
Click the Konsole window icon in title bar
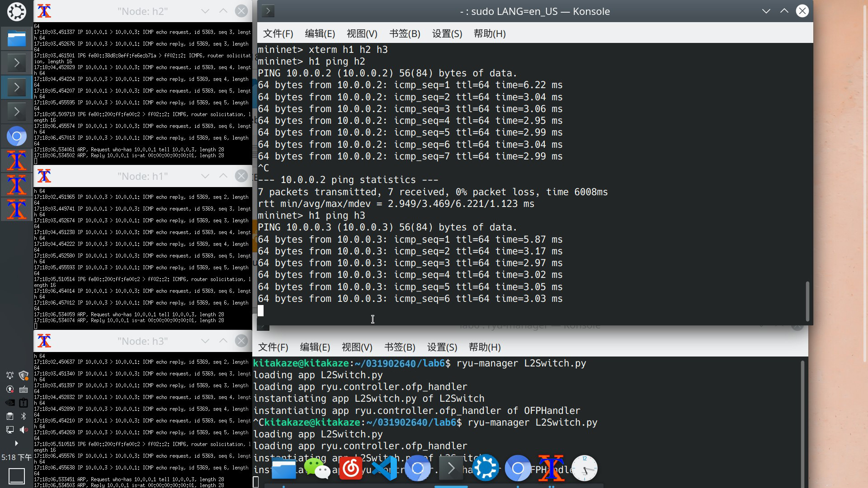coord(268,11)
